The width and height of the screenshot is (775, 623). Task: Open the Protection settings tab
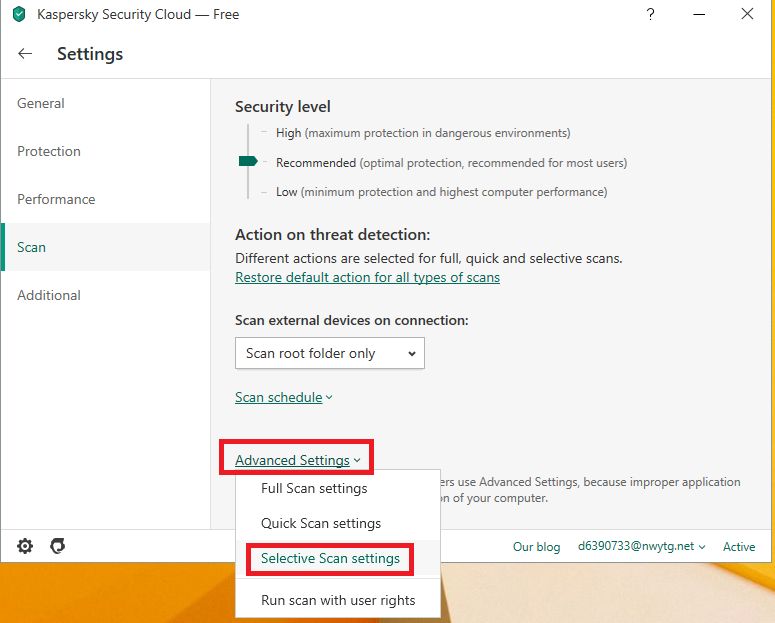tap(106, 151)
